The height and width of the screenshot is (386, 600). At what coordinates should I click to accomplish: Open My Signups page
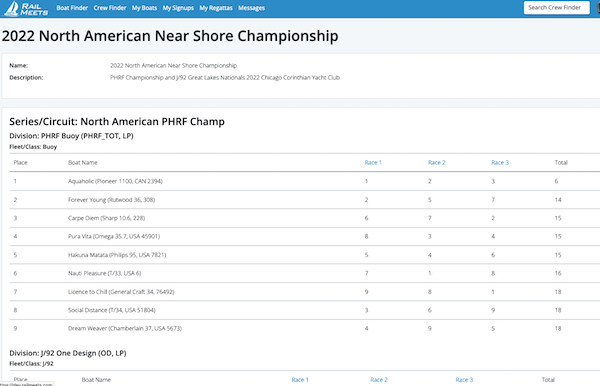178,8
